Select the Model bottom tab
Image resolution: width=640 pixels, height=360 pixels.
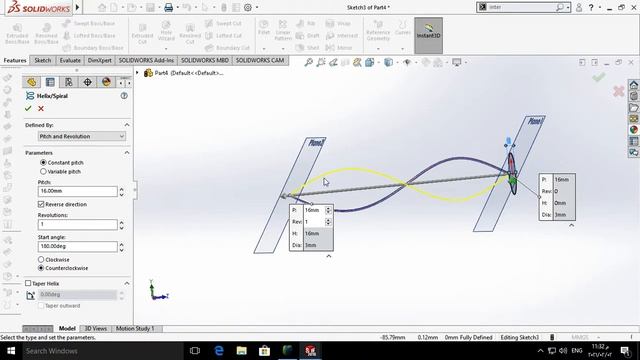tap(67, 329)
